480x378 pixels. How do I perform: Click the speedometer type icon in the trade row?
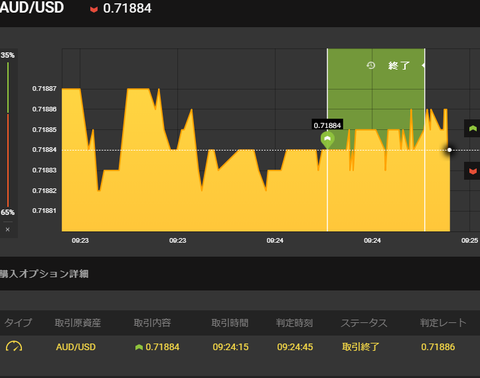(14, 347)
